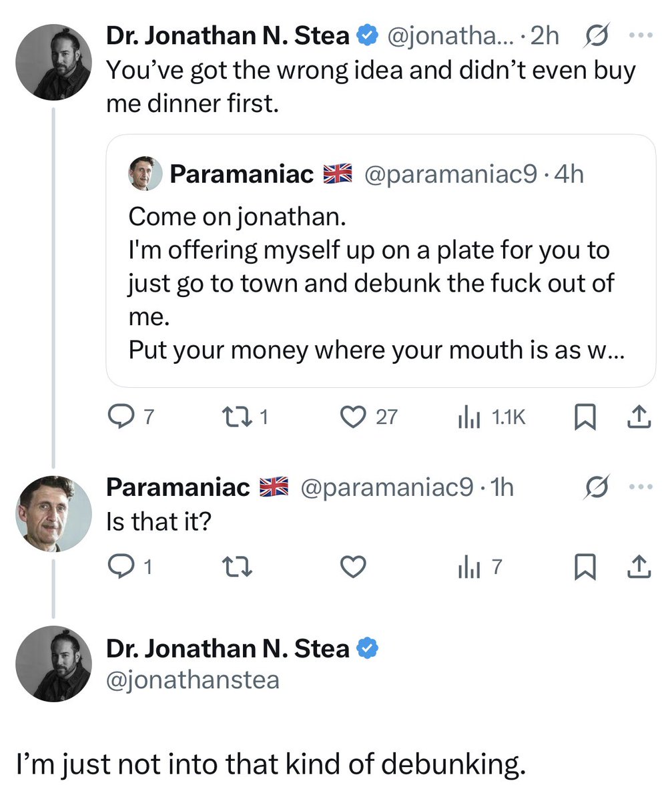This screenshot has width=672, height=801.
Task: Like the tweet with 27 likes
Action: (x=350, y=417)
